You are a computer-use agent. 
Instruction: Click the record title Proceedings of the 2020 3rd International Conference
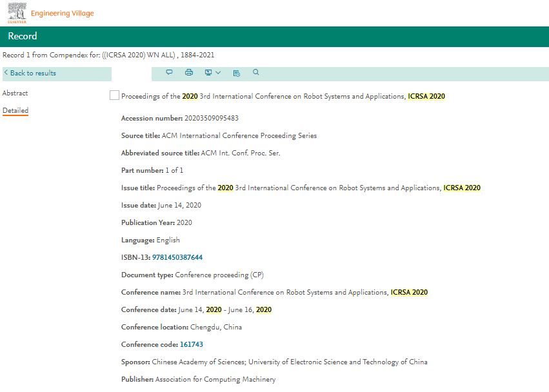(283, 96)
